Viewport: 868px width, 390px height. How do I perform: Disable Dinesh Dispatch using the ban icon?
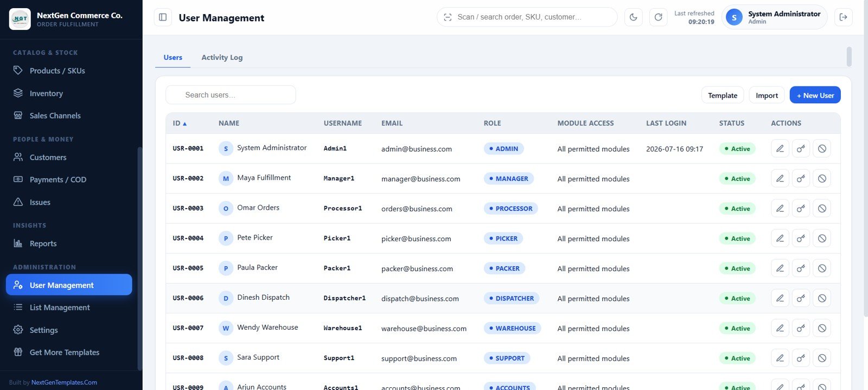[x=822, y=298]
